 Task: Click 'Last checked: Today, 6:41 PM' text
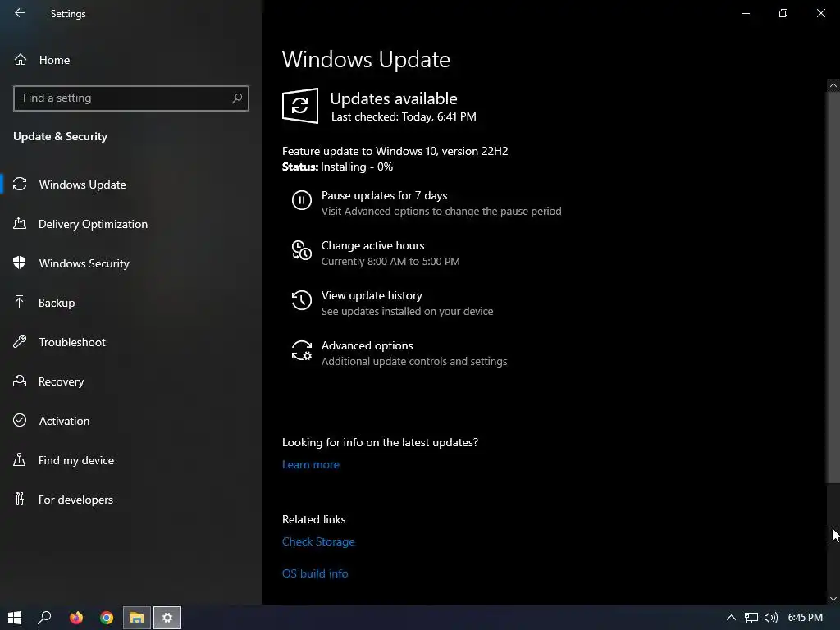pyautogui.click(x=404, y=116)
